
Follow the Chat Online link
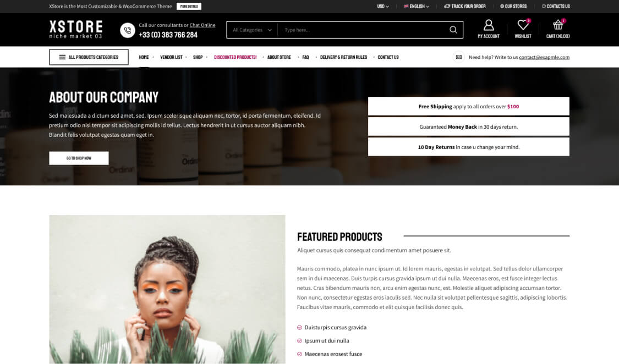tap(202, 25)
